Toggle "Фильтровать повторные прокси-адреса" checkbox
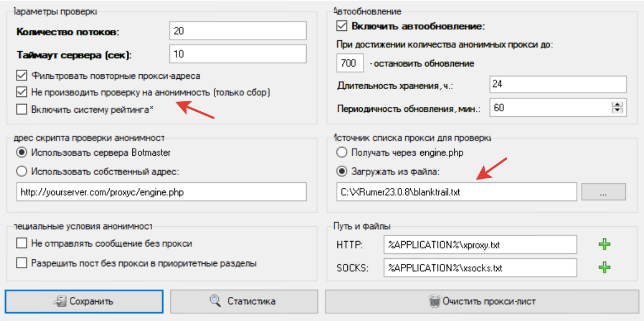Image resolution: width=644 pixels, height=321 pixels. click(22, 76)
